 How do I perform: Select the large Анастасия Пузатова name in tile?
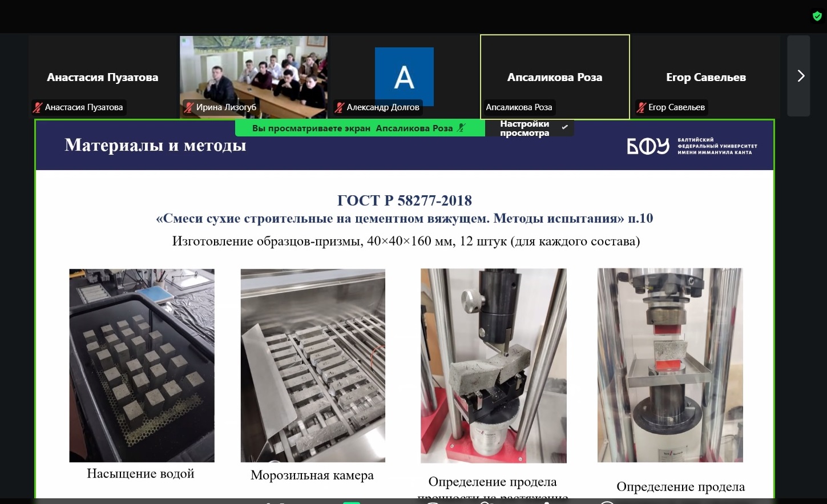pos(103,77)
